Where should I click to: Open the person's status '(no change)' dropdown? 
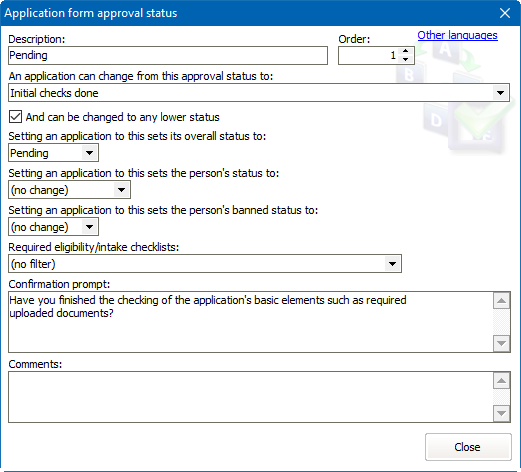tap(121, 190)
